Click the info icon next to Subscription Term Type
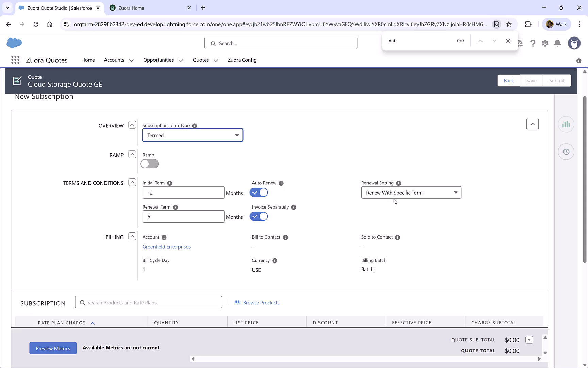The image size is (588, 368). [x=194, y=125]
